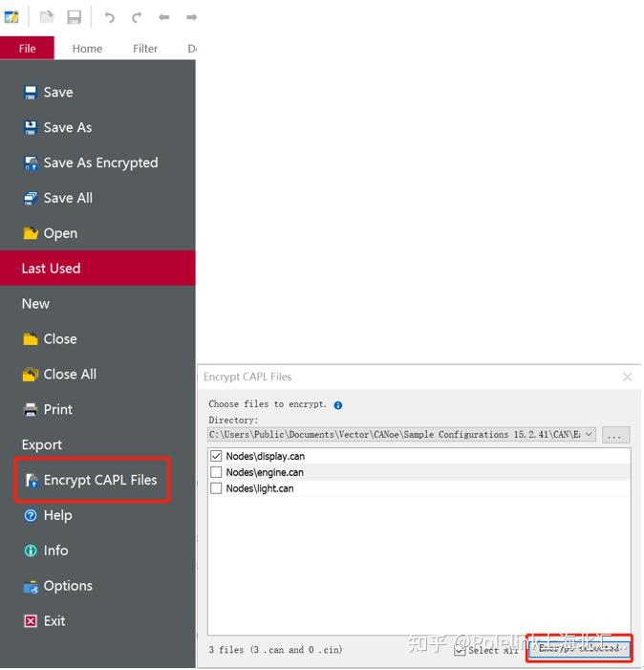Switch to the Home ribbon tab
Viewport: 644px width, 670px height.
pos(87,49)
